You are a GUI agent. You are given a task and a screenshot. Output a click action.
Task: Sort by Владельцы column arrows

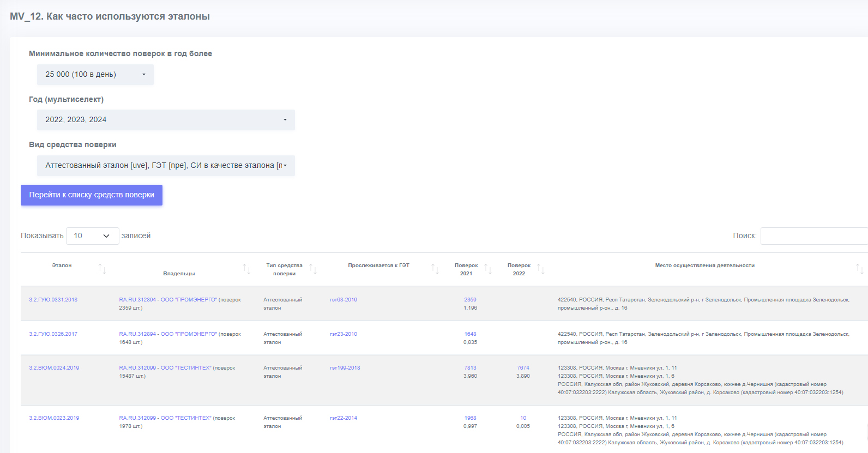pos(246,269)
